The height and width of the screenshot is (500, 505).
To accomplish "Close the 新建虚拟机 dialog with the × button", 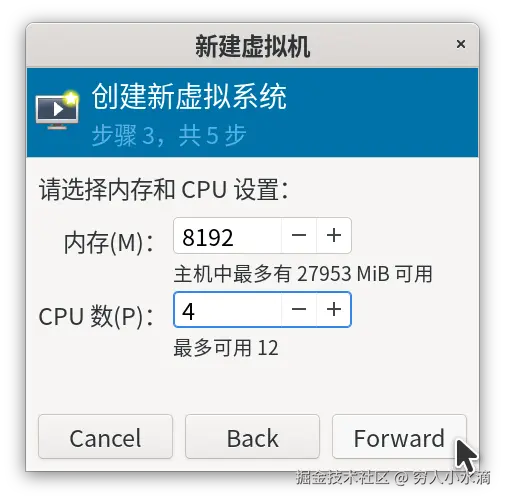I will [461, 44].
